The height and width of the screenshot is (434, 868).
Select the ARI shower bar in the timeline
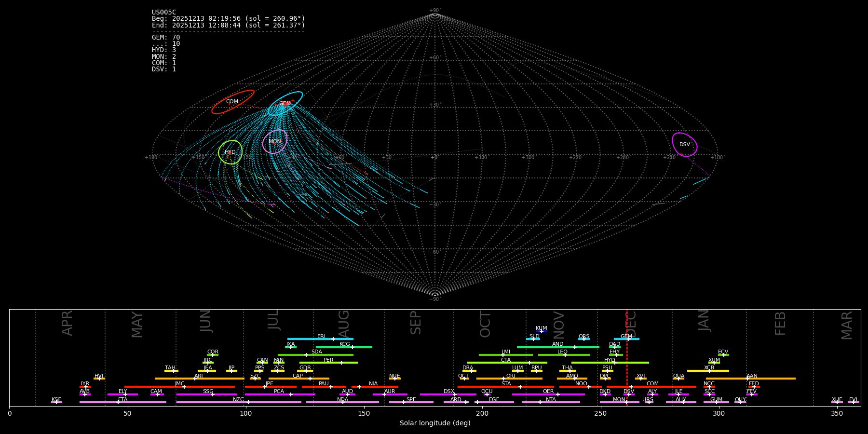[x=200, y=379]
